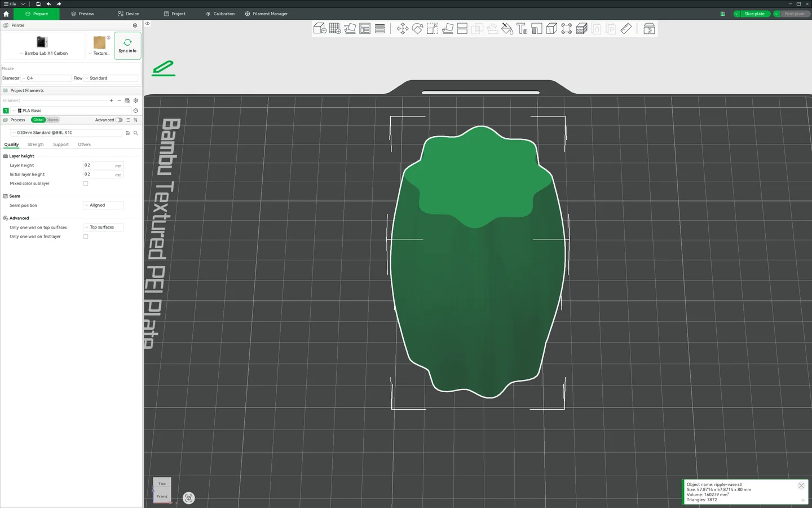This screenshot has height=508, width=812.
Task: Click the filament AMS sync icon
Action: tap(127, 100)
